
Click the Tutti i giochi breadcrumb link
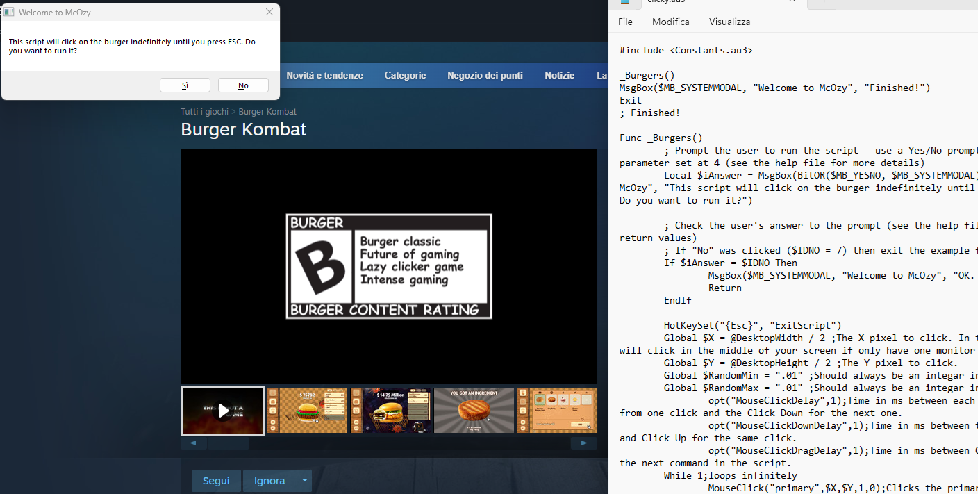pos(204,112)
